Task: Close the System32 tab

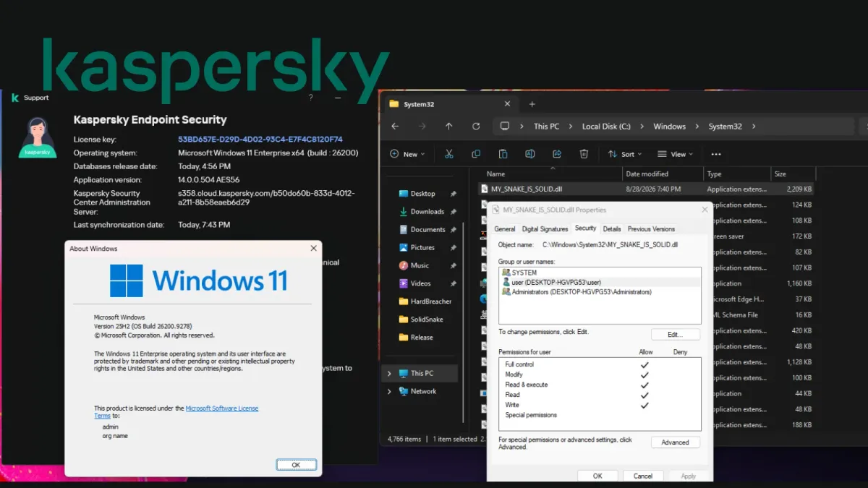Action: (507, 104)
